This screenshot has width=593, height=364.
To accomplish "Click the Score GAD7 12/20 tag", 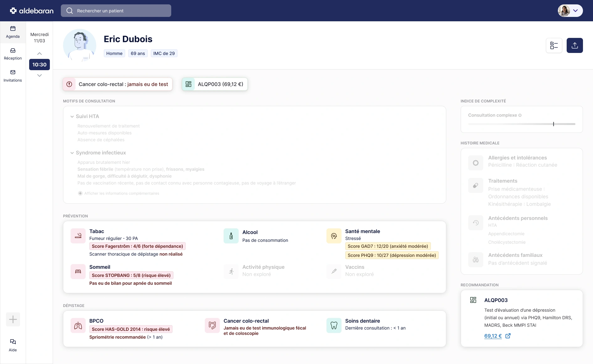I will point(388,246).
